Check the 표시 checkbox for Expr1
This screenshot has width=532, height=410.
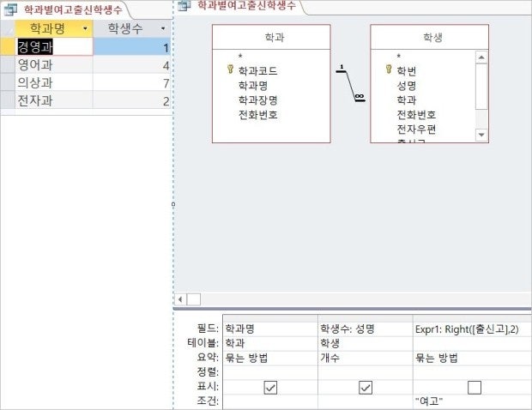[475, 388]
